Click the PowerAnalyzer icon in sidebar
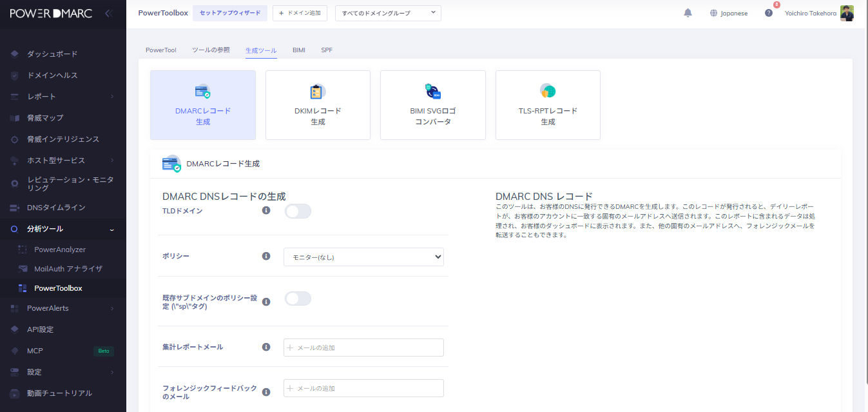This screenshot has width=868, height=412. 23,250
